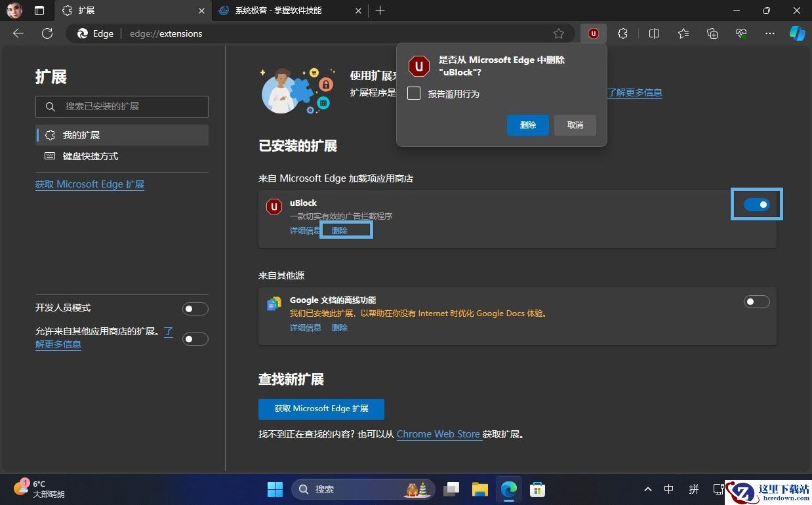Click the uBlock shield icon in the extension card
The image size is (812, 505).
pyautogui.click(x=274, y=207)
